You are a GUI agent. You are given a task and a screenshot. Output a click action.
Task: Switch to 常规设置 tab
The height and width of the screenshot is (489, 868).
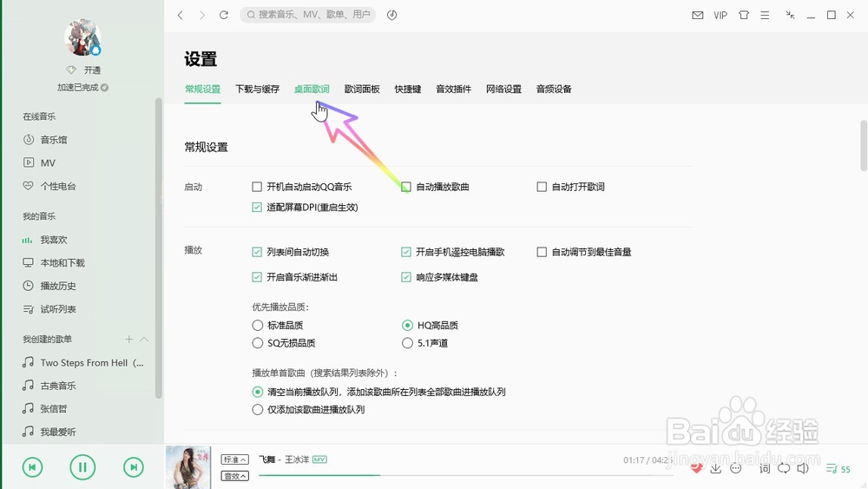(x=202, y=89)
